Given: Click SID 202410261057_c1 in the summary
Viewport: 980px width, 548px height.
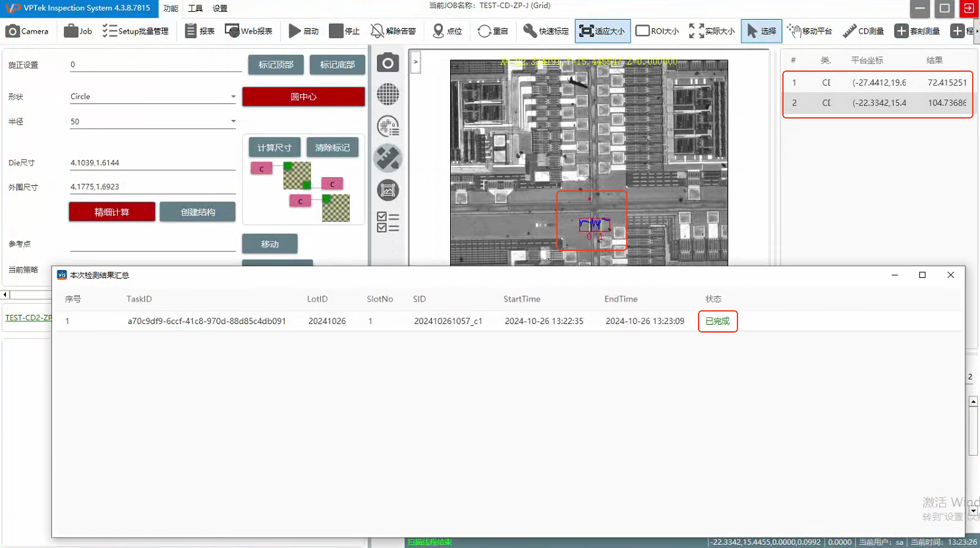Looking at the screenshot, I should coord(448,321).
